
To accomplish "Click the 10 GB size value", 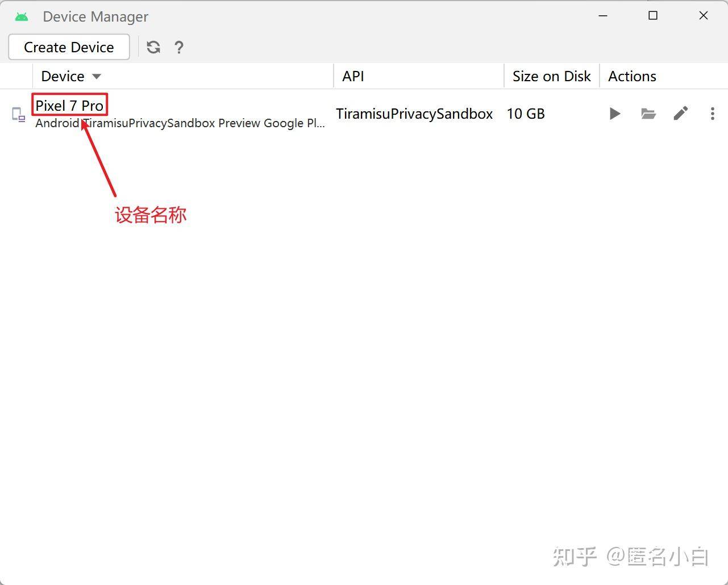I will [526, 114].
